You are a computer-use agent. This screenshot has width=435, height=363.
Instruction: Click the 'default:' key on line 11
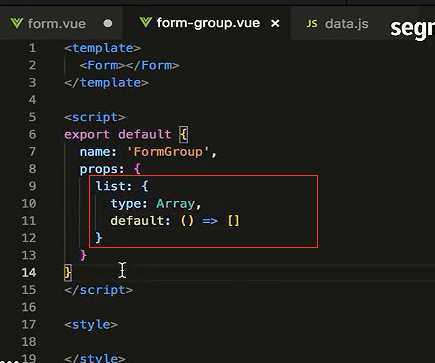pyautogui.click(x=140, y=221)
